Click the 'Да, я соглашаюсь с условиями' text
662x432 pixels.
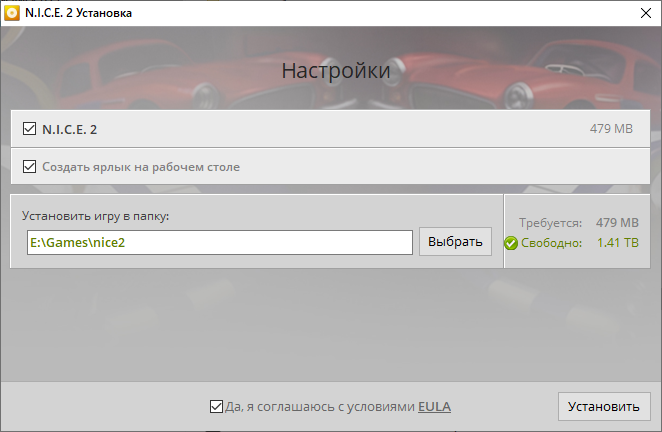click(x=320, y=407)
